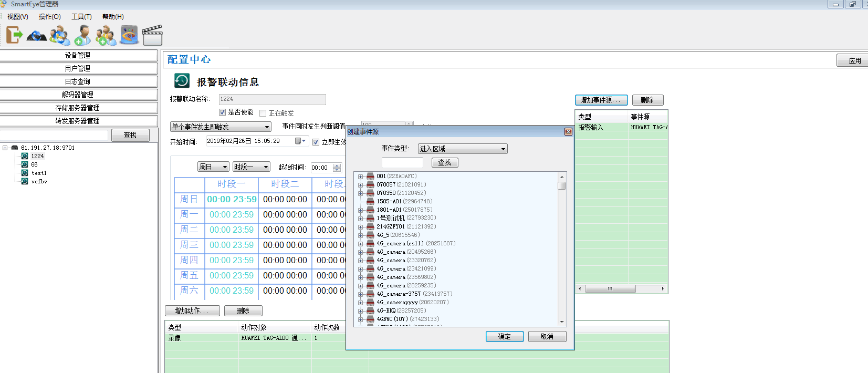
Task: Click the 增加事件源 button
Action: (601, 100)
